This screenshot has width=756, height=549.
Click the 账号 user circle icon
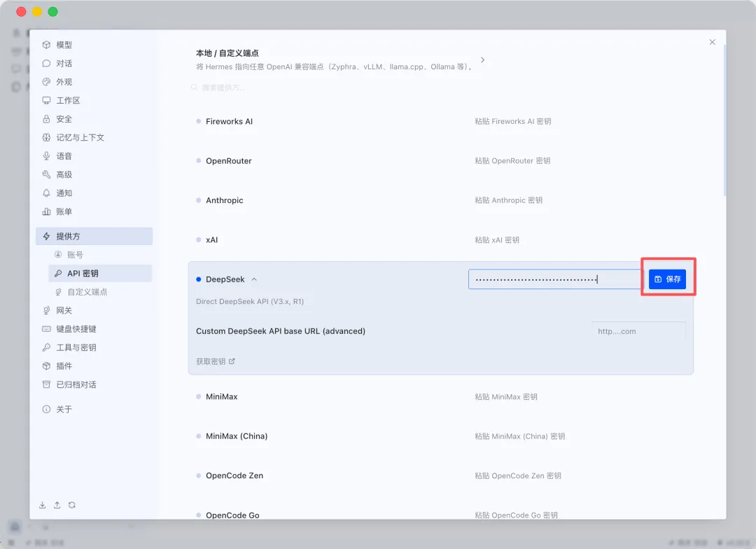pos(58,254)
